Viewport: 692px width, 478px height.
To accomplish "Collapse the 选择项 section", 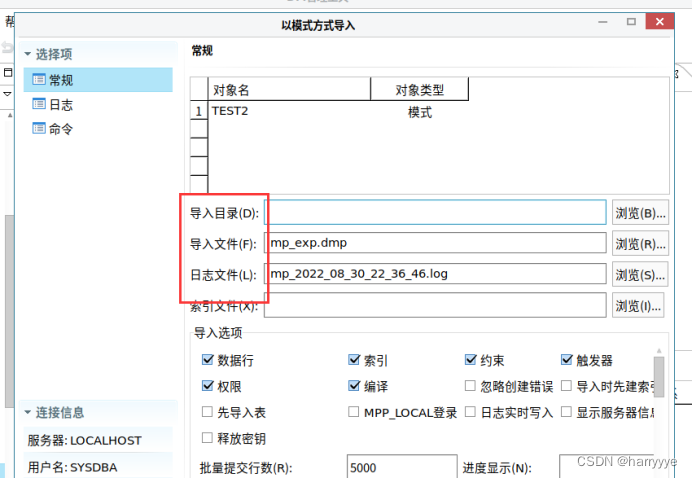I will point(28,54).
